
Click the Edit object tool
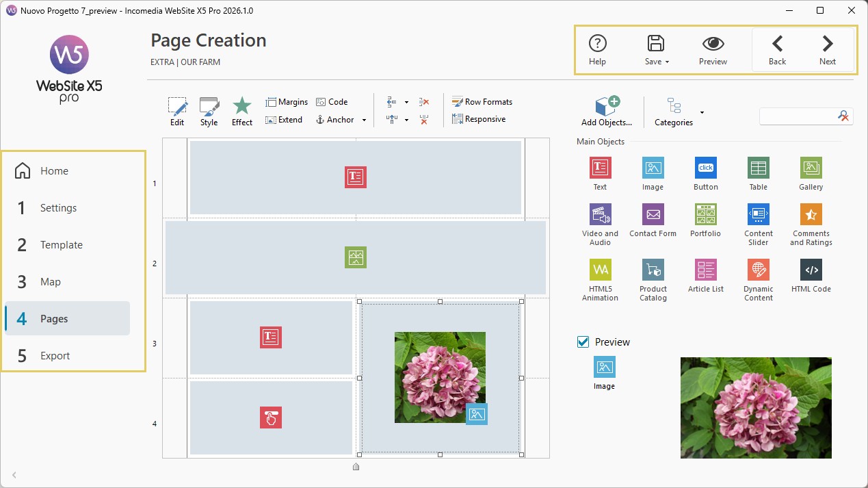point(177,111)
